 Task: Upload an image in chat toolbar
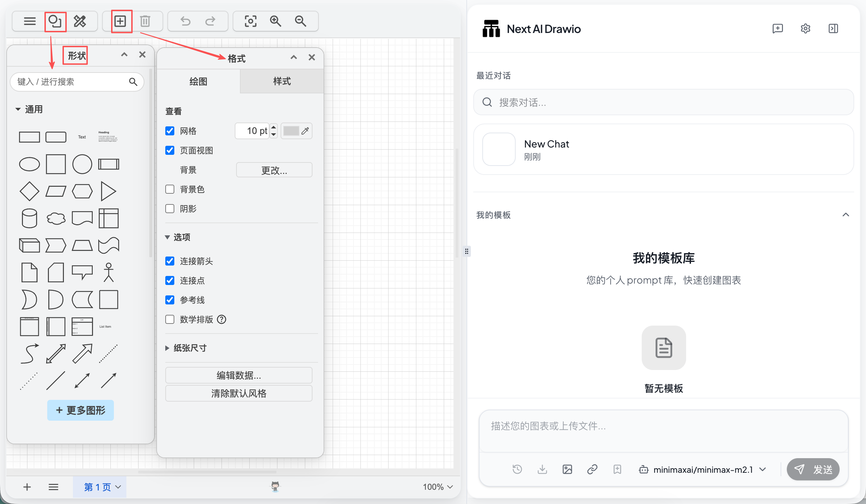tap(567, 469)
